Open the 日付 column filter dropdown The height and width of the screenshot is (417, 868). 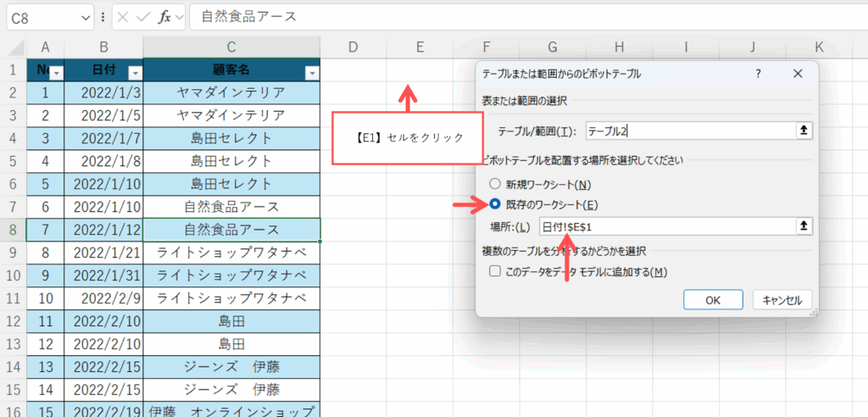pyautogui.click(x=134, y=73)
